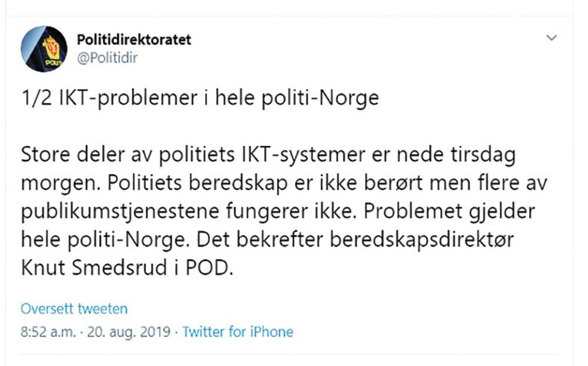Click the @Politidir handle
Image resolution: width=588 pixels, height=366 pixels.
click(x=107, y=58)
